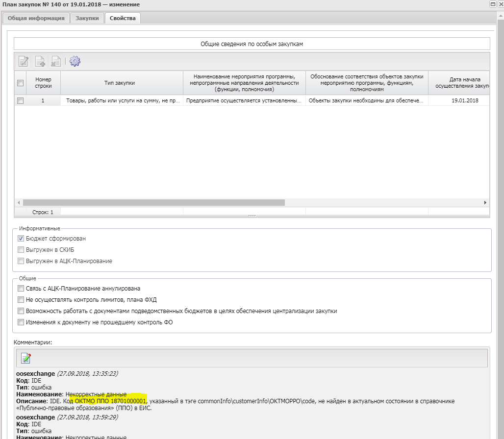The height and width of the screenshot is (439, 504).
Task: Click the window restore icon in title bar
Action: (x=493, y=4)
